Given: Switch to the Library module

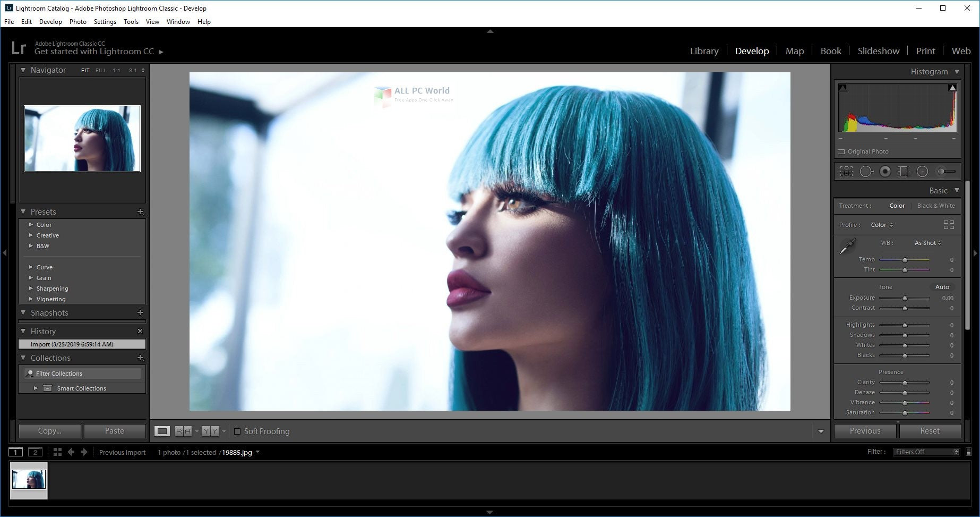Looking at the screenshot, I should [704, 51].
